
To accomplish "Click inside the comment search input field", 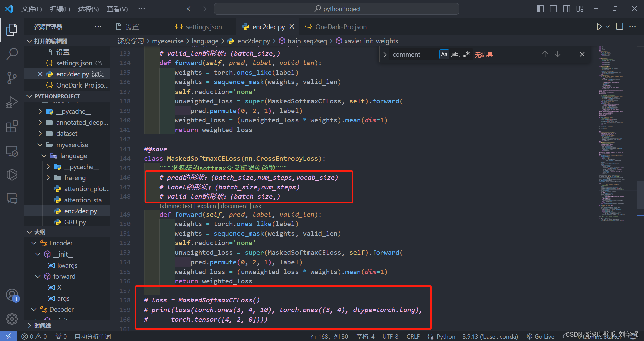I will click(x=413, y=54).
